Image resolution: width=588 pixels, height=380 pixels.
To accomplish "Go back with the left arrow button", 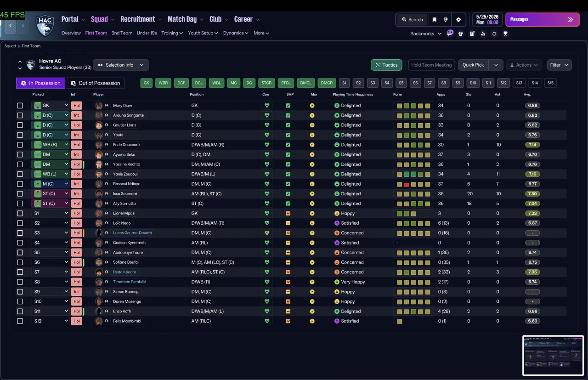I will click(10, 26).
